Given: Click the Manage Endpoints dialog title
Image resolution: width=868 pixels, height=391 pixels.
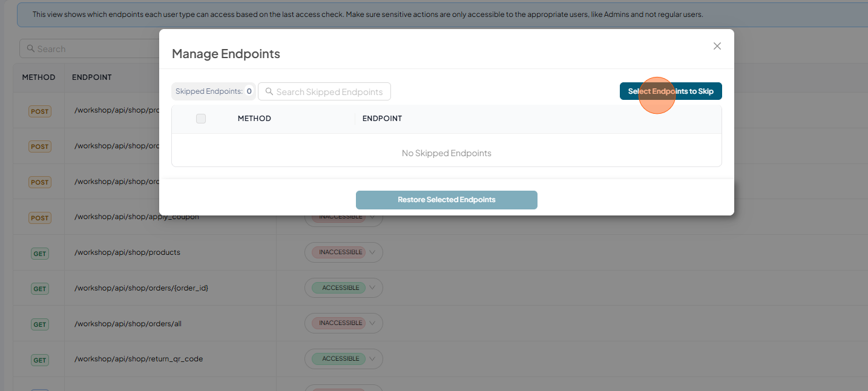Looking at the screenshot, I should click(x=226, y=54).
